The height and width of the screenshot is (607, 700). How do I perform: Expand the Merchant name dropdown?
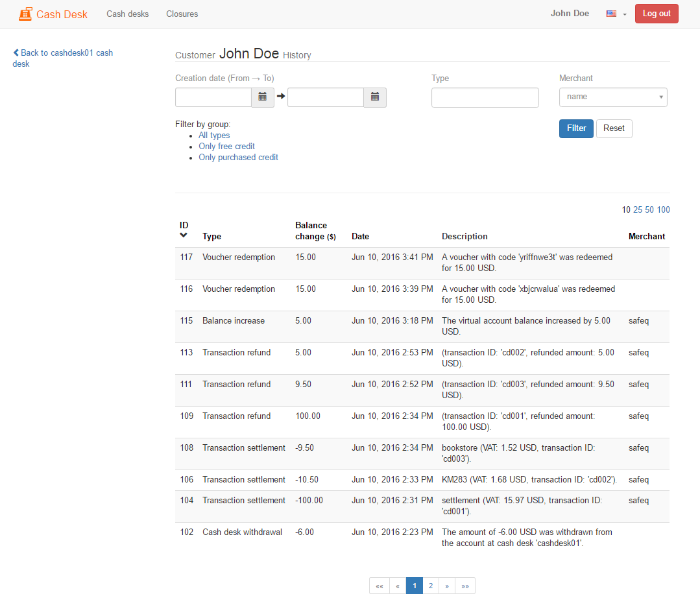(612, 97)
